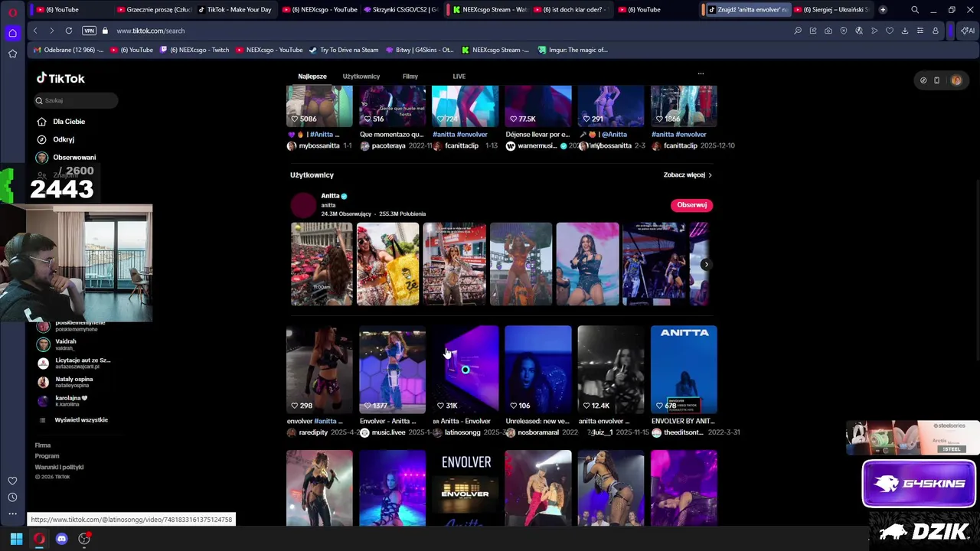Open the TikTok profile avatar at top right
Screen dimensions: 980x551
956,80
